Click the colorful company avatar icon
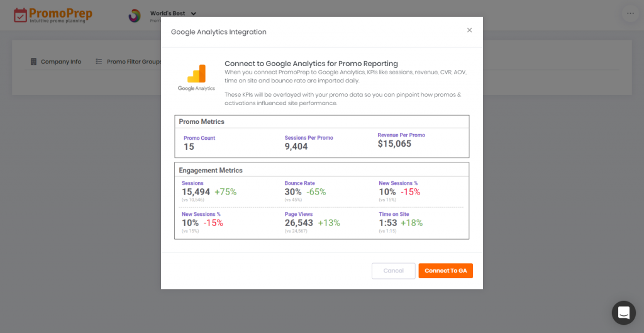 click(x=135, y=16)
